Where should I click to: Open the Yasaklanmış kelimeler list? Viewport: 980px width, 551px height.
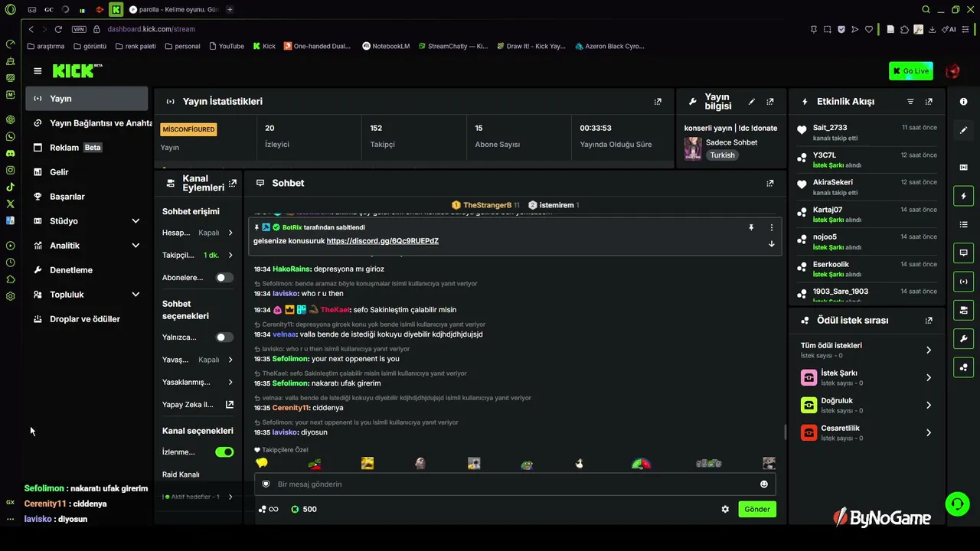[x=198, y=382]
